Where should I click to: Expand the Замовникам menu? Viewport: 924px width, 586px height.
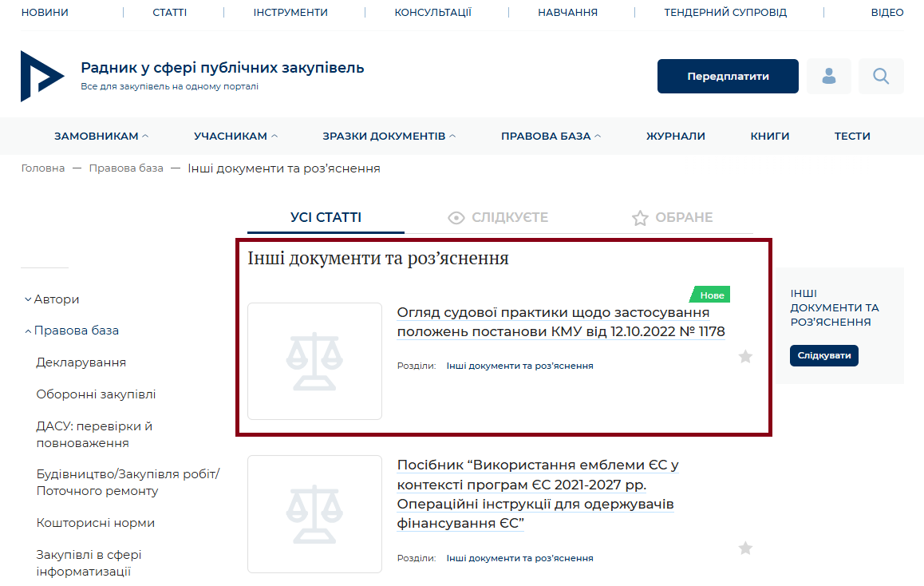(101, 137)
